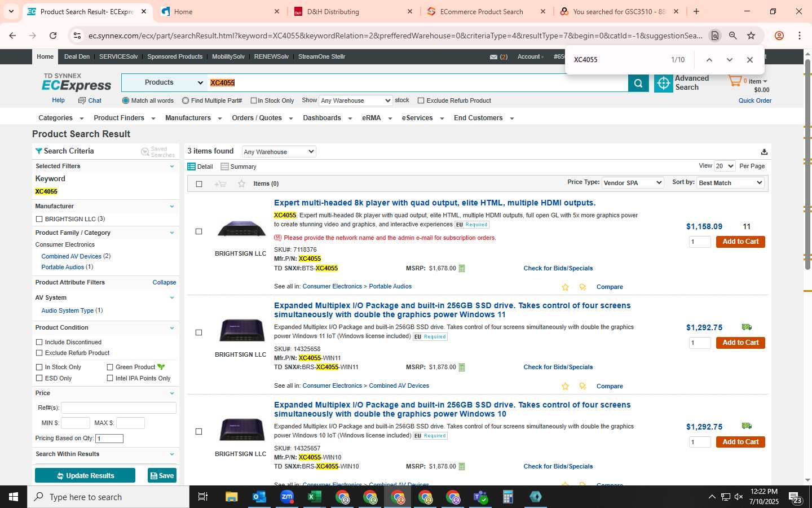The width and height of the screenshot is (812, 508).
Task: Open the Product Finders menu
Action: (x=124, y=118)
